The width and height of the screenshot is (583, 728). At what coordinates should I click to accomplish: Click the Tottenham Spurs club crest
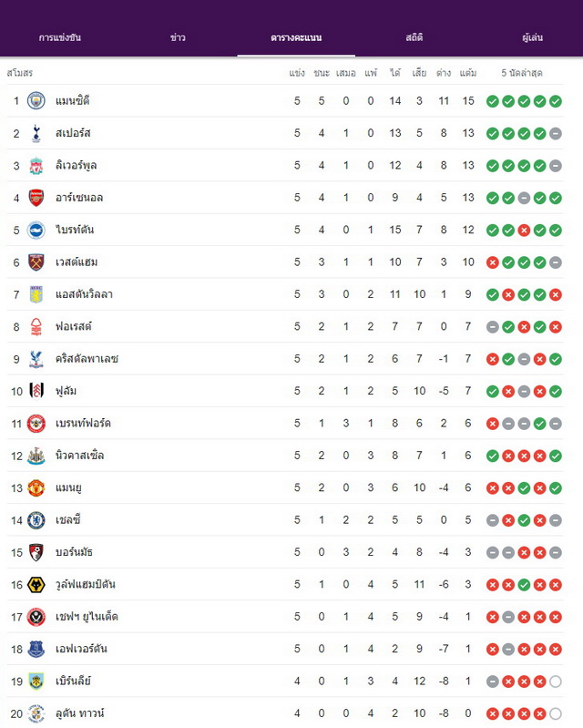[x=36, y=133]
